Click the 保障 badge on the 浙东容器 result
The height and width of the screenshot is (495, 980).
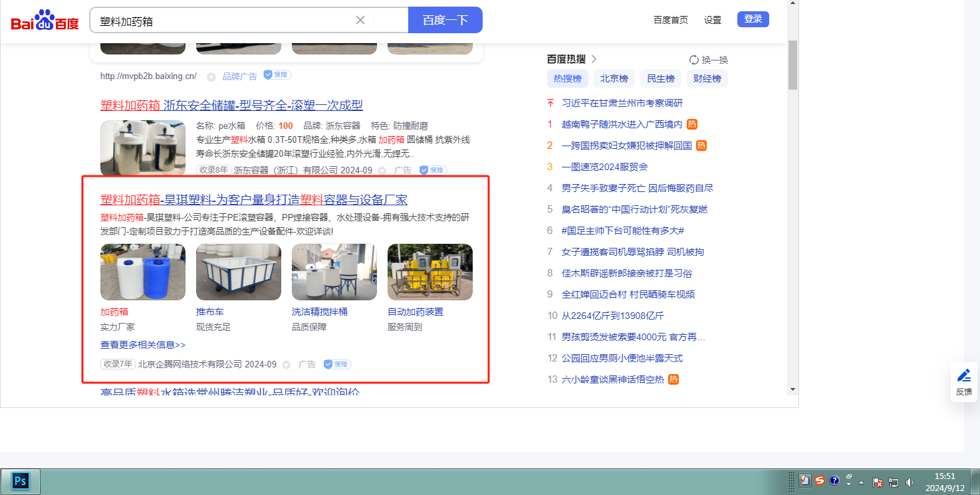click(x=433, y=171)
